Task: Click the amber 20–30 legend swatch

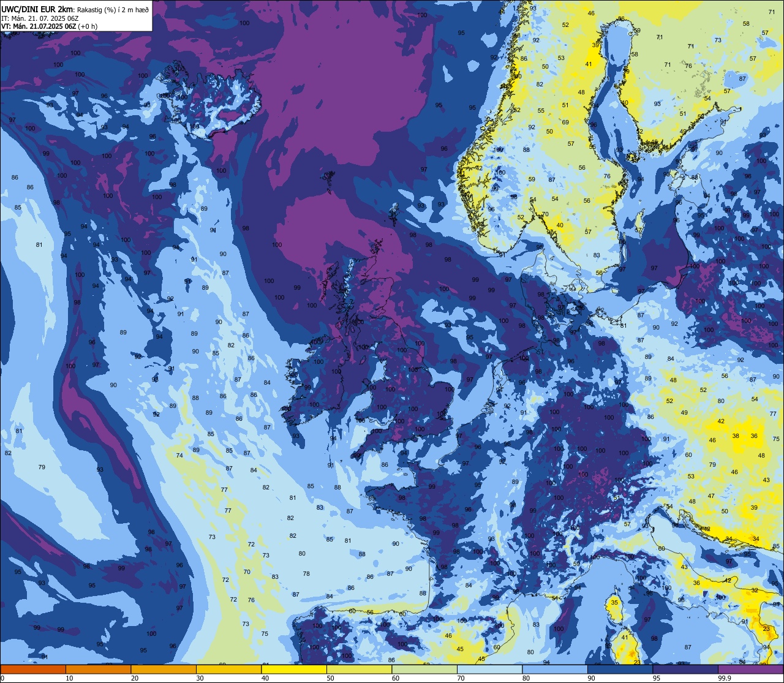Action: 164,669
